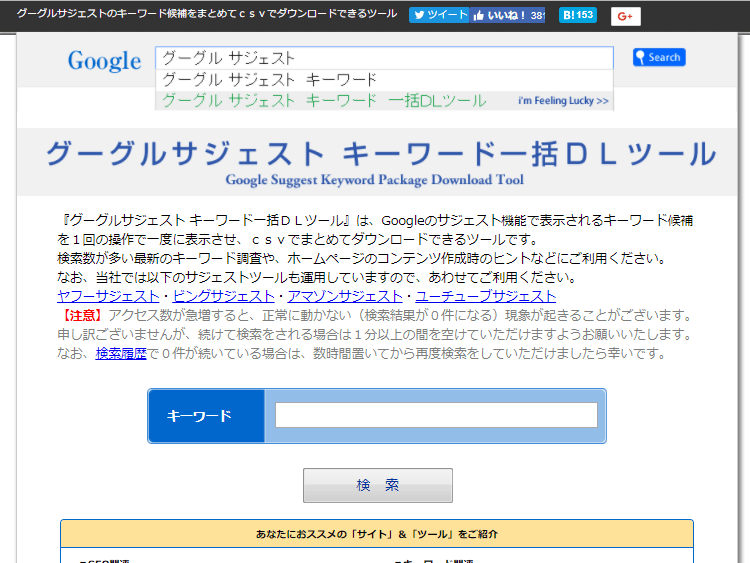The image size is (750, 563).
Task: Click the Hatena bookmark B! 153 button
Action: [x=577, y=15]
